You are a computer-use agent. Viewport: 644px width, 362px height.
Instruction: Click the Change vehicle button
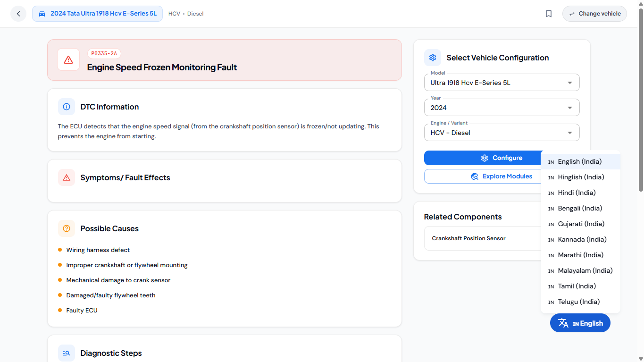point(594,14)
